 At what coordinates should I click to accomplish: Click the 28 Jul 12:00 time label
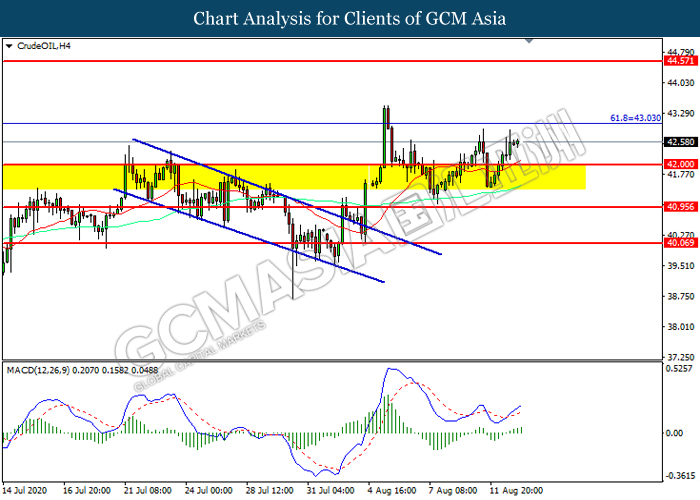270,490
